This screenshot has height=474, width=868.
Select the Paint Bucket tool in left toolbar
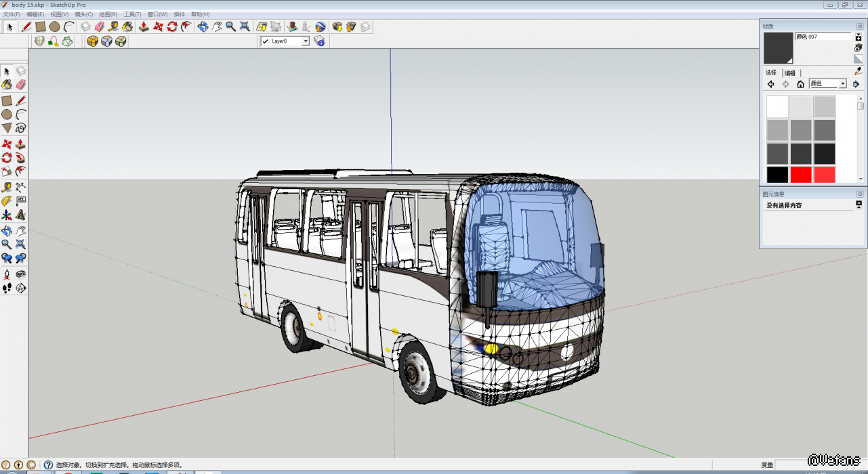7,85
